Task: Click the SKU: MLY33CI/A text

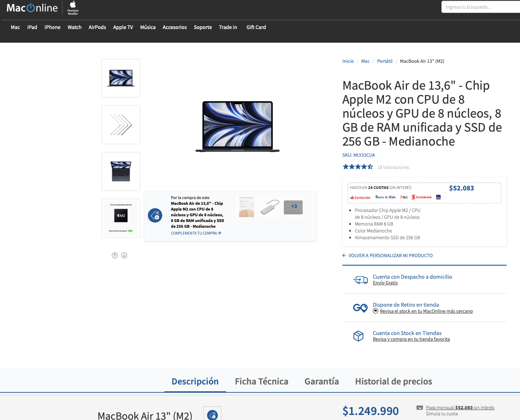Action: (359, 155)
